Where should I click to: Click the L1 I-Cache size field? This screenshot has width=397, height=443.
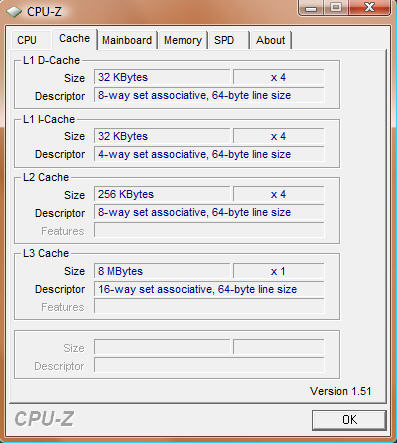point(162,136)
